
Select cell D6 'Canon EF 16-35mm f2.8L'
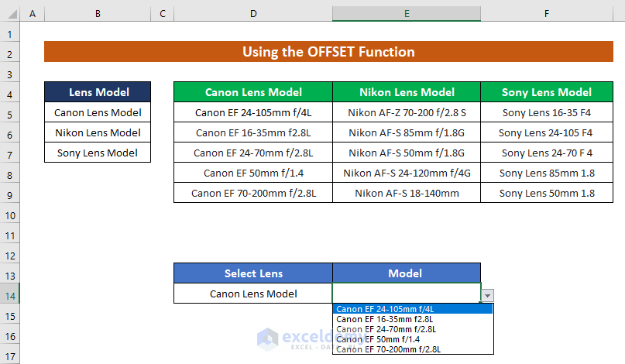tap(253, 132)
